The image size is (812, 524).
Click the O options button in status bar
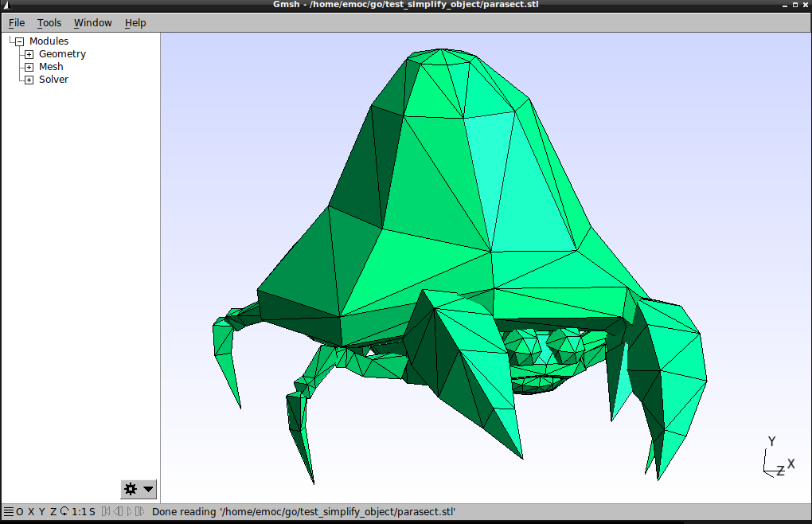(20, 511)
